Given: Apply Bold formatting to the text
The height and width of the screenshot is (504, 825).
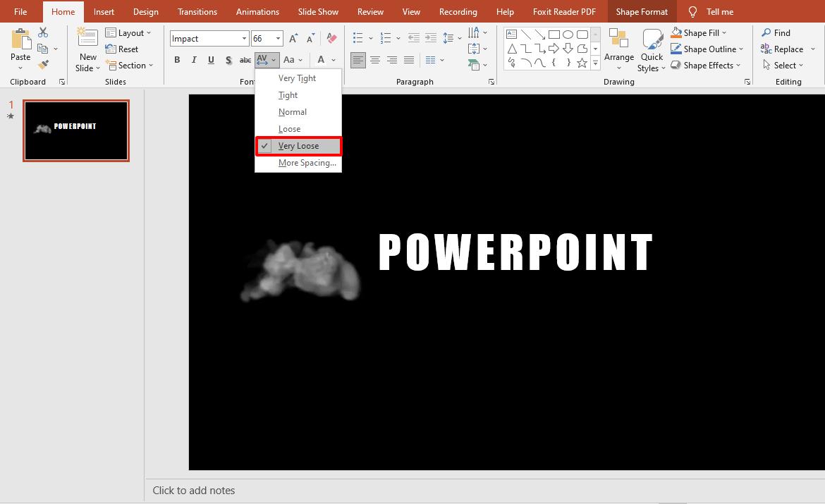Looking at the screenshot, I should (177, 60).
